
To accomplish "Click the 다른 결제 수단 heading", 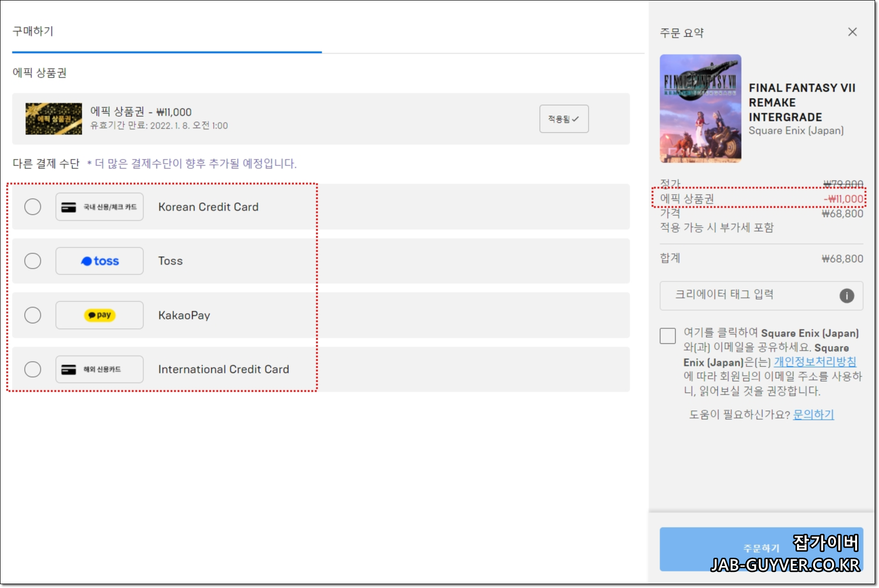I will [46, 163].
